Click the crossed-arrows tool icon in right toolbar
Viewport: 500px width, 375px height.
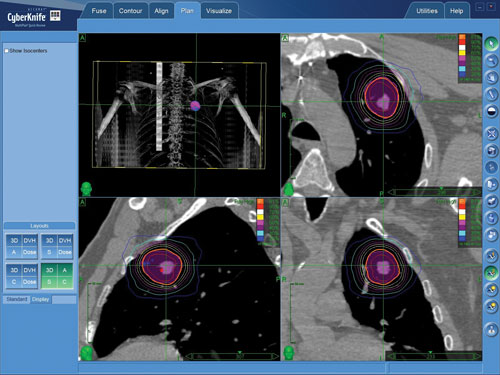[x=491, y=134]
